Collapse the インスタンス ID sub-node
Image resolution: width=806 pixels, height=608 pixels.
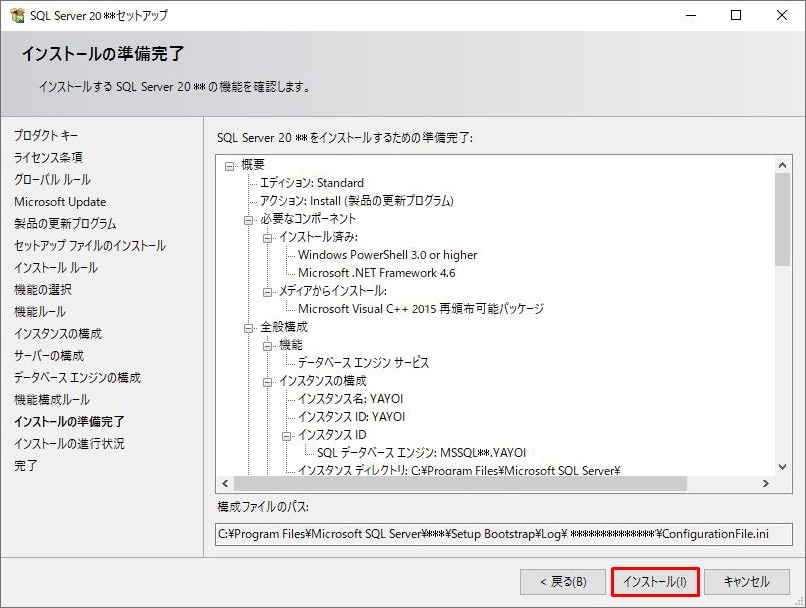click(x=286, y=436)
